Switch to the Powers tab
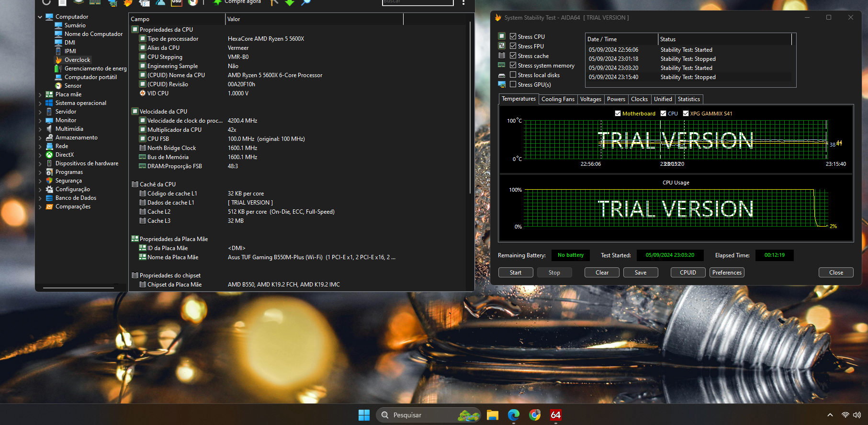Screen dimensions: 868x425 [x=616, y=99]
